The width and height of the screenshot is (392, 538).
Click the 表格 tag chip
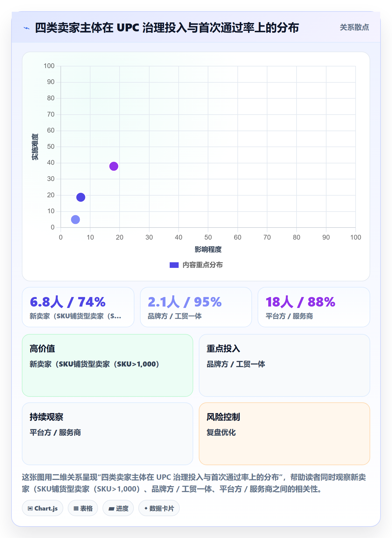(x=83, y=508)
